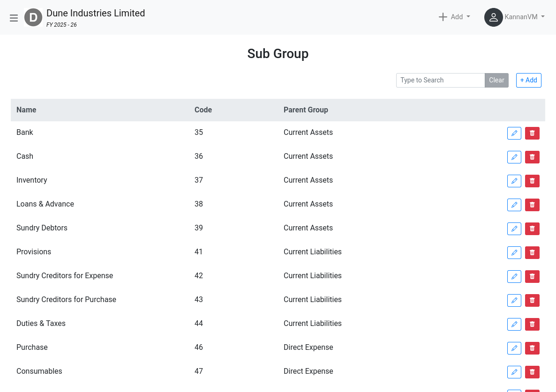This screenshot has height=392, width=556.
Task: Click code 35 in Bank row
Action: (x=199, y=133)
